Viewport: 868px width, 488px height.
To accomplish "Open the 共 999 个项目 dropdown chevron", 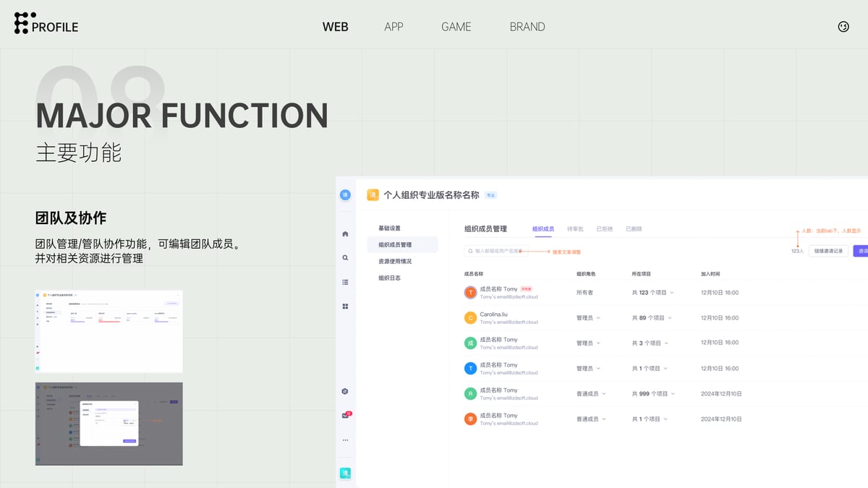I will (673, 394).
